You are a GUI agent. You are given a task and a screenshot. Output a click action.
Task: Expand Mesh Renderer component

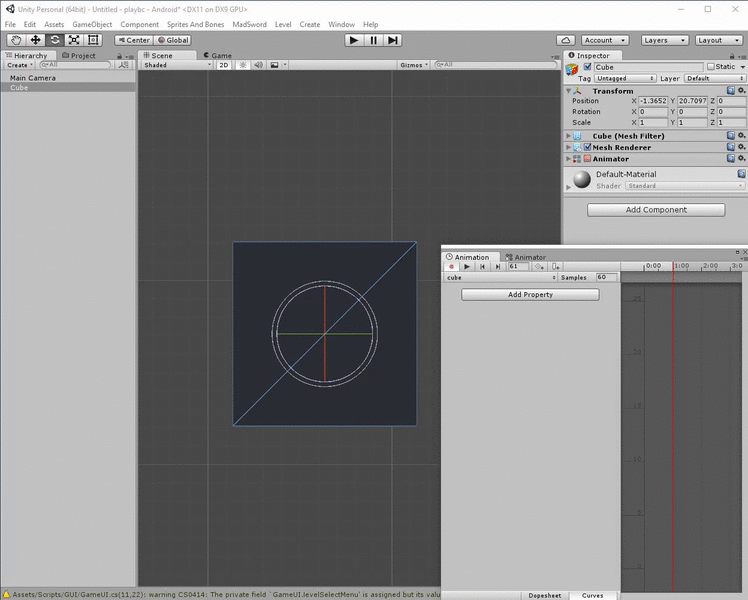pos(568,147)
